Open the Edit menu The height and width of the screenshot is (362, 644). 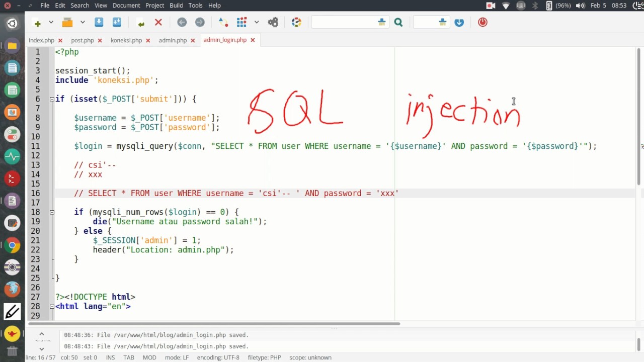coord(60,6)
